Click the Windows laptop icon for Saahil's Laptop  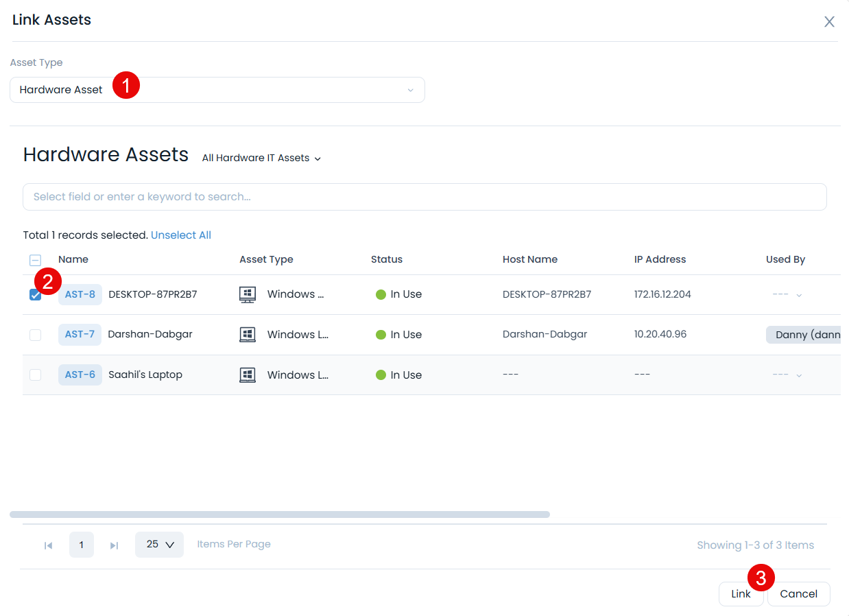[x=248, y=375]
